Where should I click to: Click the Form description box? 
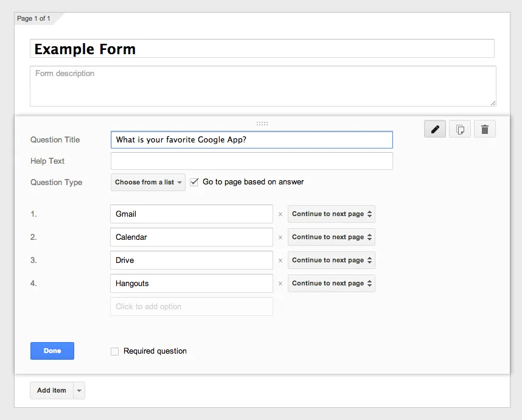[x=263, y=86]
